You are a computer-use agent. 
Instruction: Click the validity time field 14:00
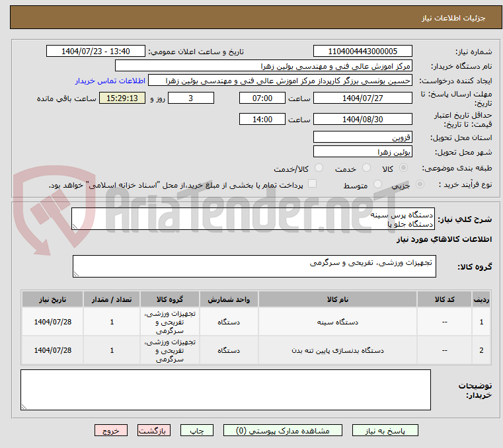(262, 120)
